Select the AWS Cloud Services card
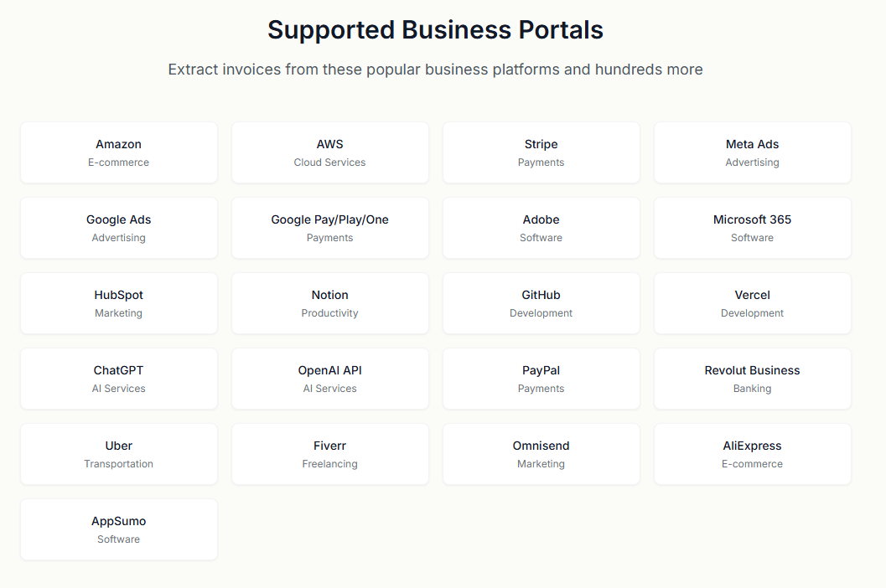886x588 pixels. coord(330,152)
